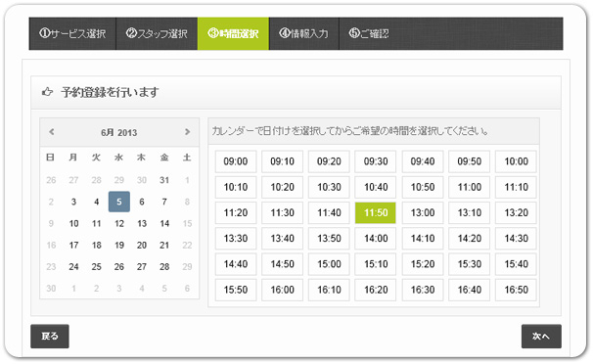Viewport: 593px width, 364px height.
Task: Pick June 7 on the calendar
Action: click(164, 202)
